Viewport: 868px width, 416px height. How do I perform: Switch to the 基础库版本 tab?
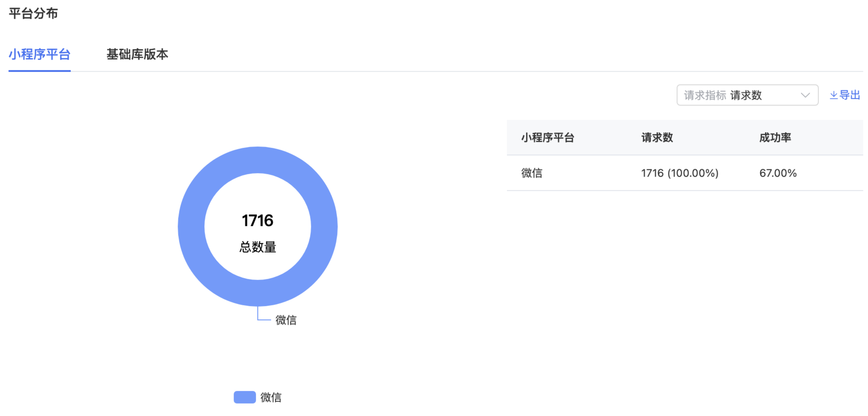pos(137,54)
